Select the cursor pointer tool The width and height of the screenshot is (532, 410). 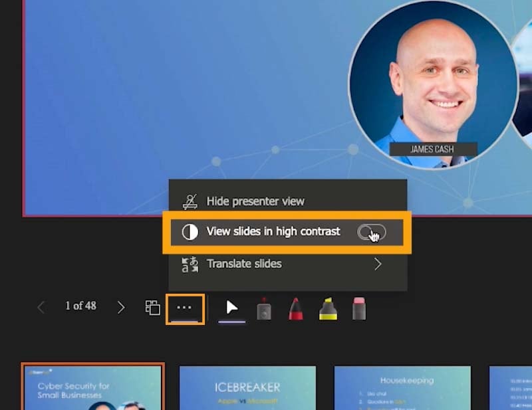[231, 308]
